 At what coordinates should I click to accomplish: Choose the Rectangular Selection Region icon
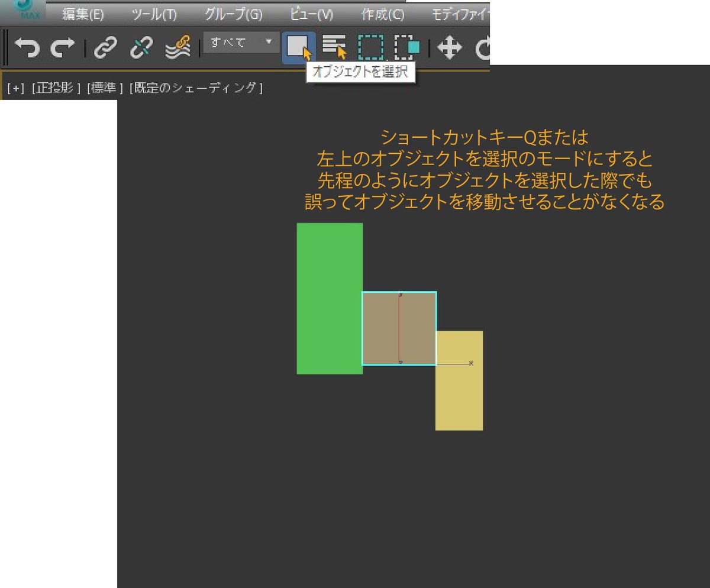[x=371, y=48]
